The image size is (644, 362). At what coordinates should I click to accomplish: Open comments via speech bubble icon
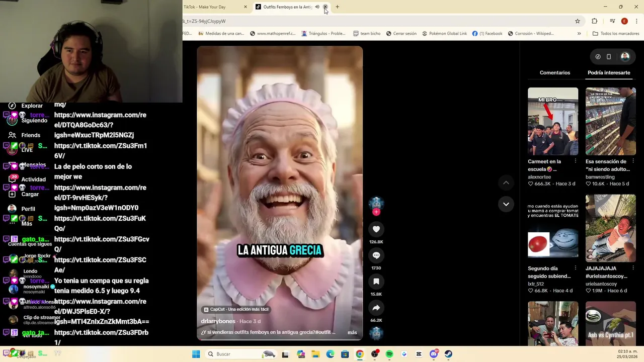click(376, 255)
